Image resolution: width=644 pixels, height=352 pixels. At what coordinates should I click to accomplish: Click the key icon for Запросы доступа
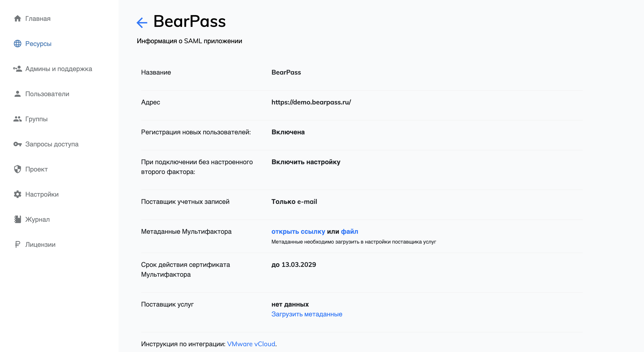click(x=18, y=144)
